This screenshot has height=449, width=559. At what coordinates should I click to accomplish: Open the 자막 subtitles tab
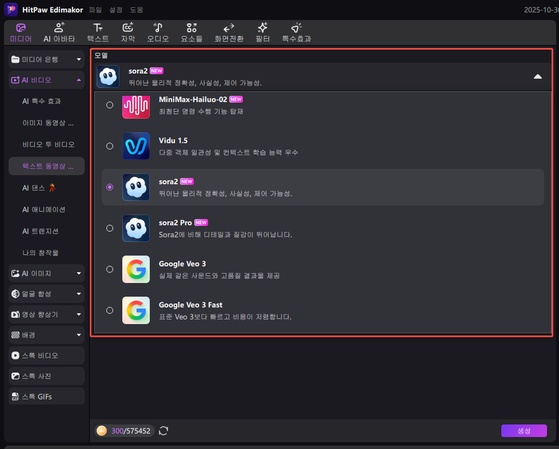point(128,32)
